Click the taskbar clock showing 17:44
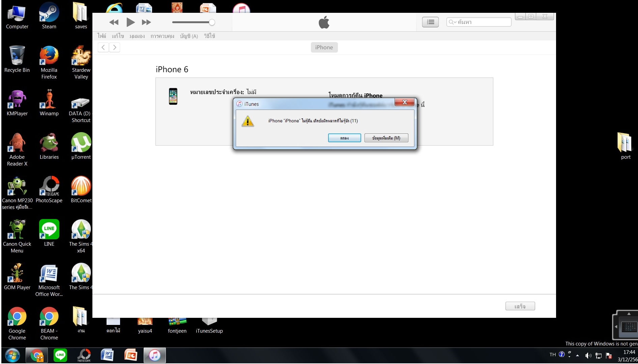Screen dimensions: 638x364 pos(627,356)
